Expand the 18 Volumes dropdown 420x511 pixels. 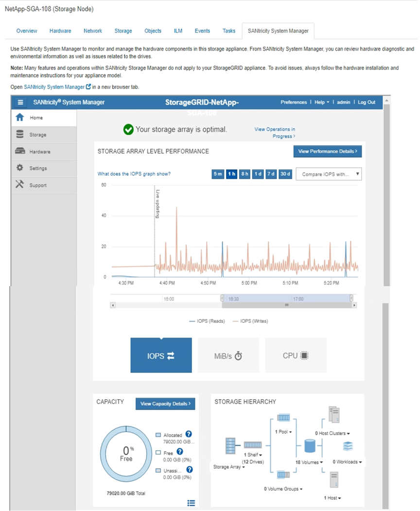point(309,462)
